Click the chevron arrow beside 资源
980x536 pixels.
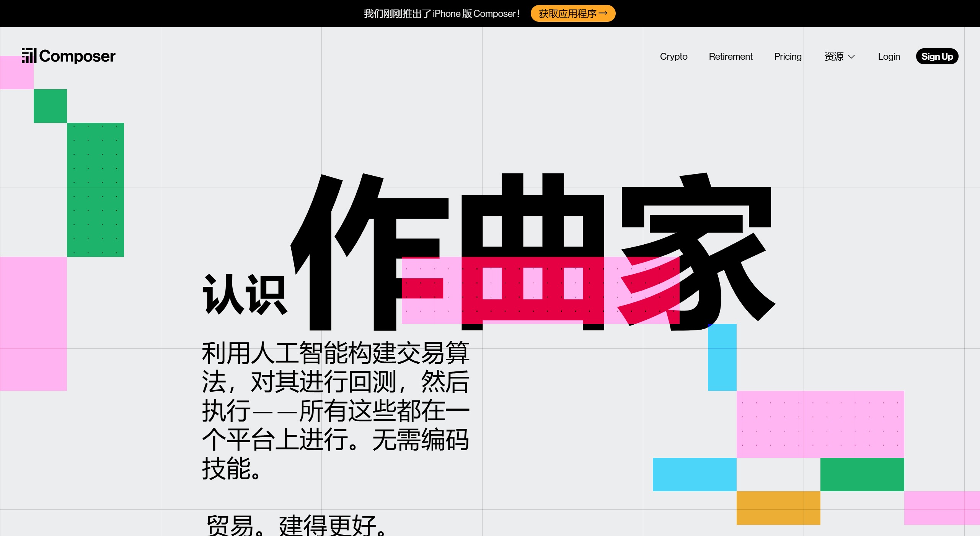coord(851,57)
